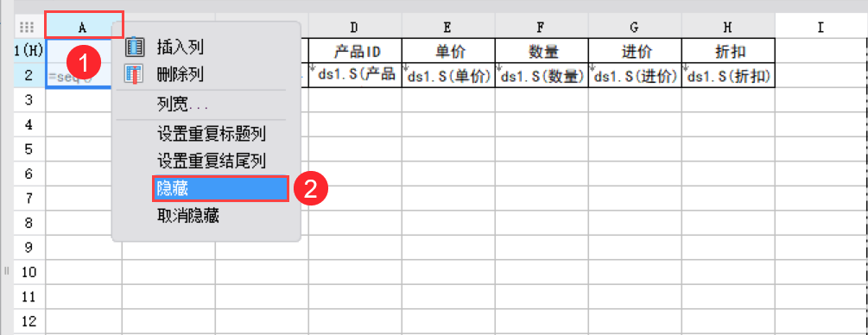Choose 删除列 from context menu
This screenshot has width=868, height=335.
(181, 74)
